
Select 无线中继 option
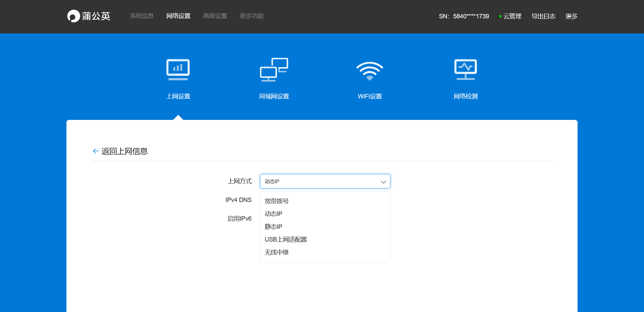point(325,252)
